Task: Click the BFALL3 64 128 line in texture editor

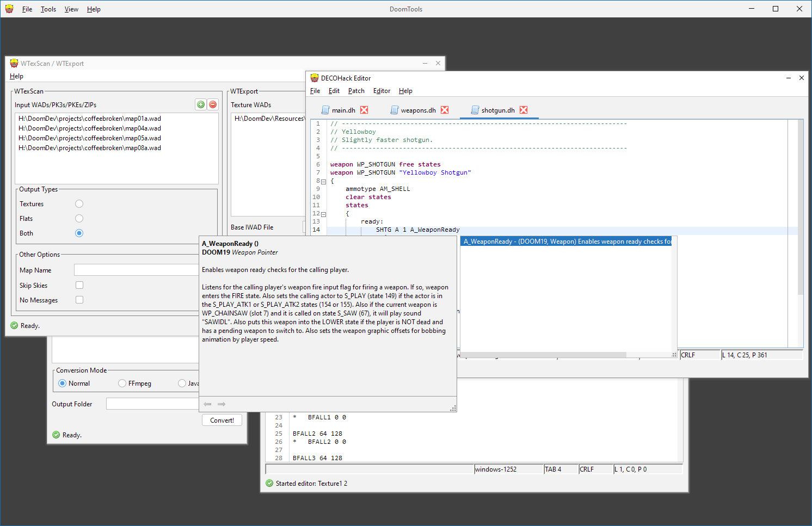Action: tap(317, 459)
